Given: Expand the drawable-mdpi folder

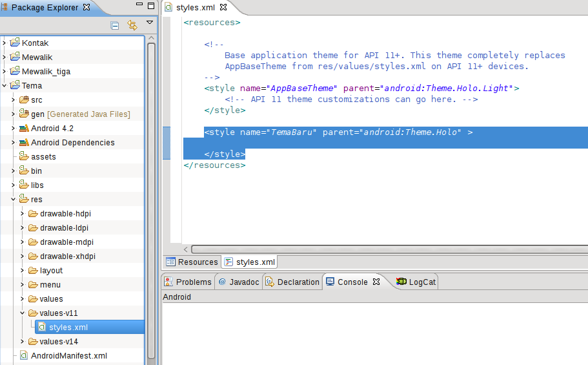Looking at the screenshot, I should click(22, 242).
